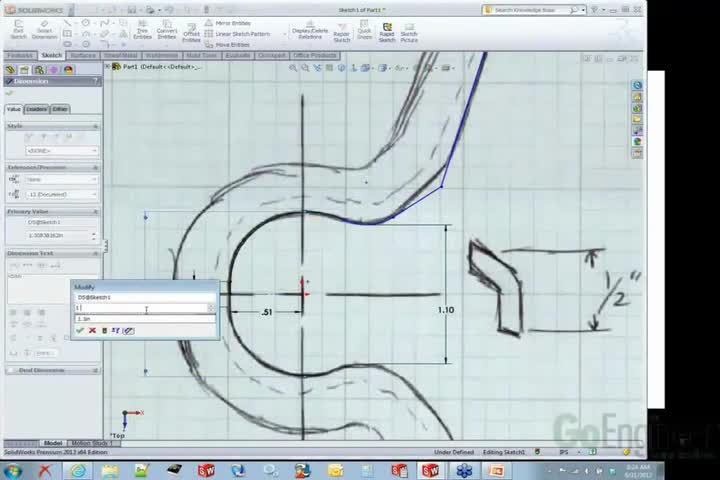This screenshot has width=720, height=480.
Task: Click reverse dimension sense icon in Modify
Action: (x=116, y=331)
